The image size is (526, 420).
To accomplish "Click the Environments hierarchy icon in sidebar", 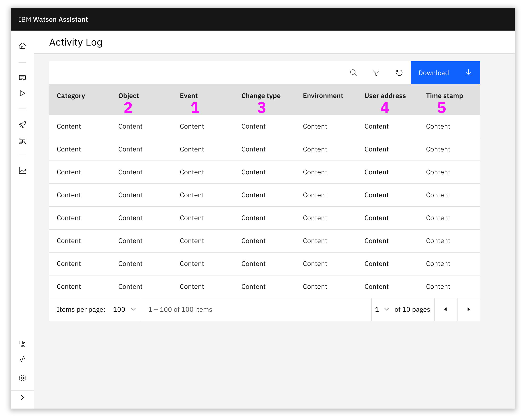I will pos(22,141).
